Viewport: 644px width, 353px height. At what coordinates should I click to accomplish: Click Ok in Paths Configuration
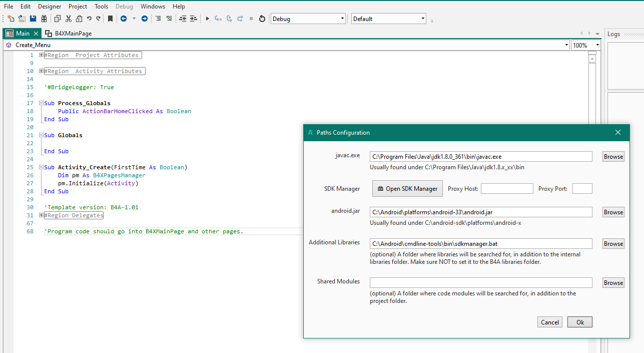[x=579, y=322]
